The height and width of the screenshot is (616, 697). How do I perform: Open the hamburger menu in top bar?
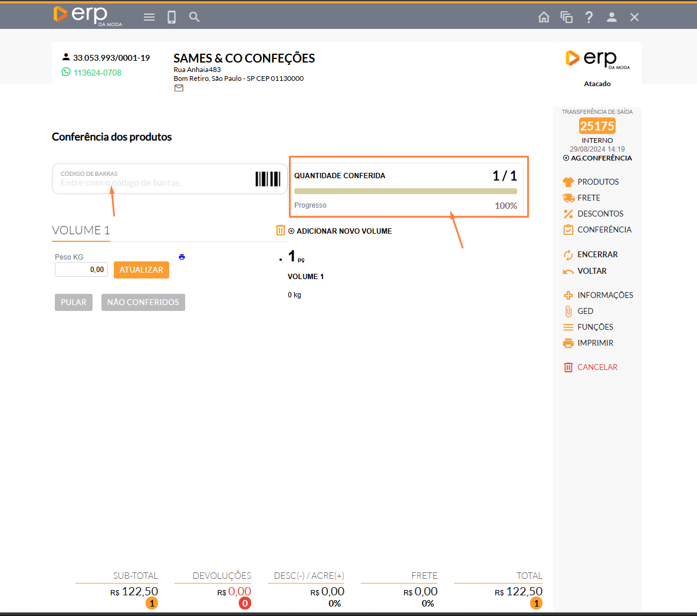[x=149, y=17]
